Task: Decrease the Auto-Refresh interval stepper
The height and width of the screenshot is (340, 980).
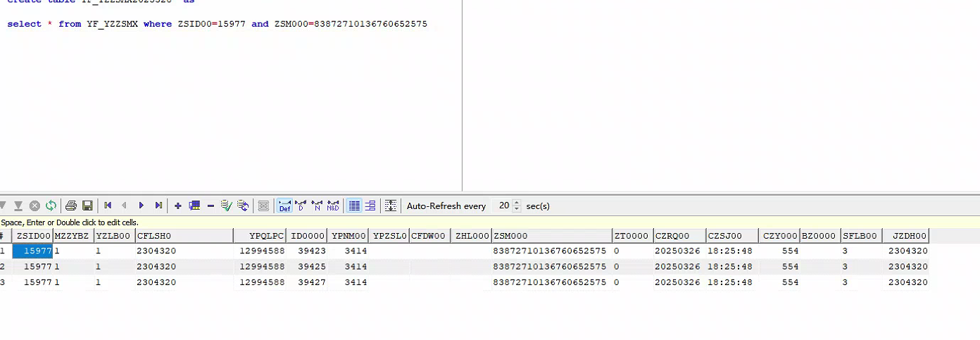Action: 517,209
